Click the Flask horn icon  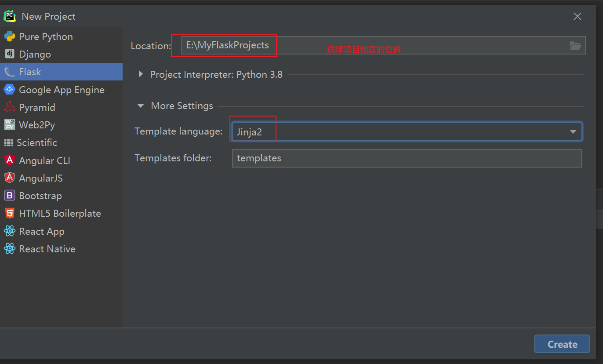coord(10,72)
